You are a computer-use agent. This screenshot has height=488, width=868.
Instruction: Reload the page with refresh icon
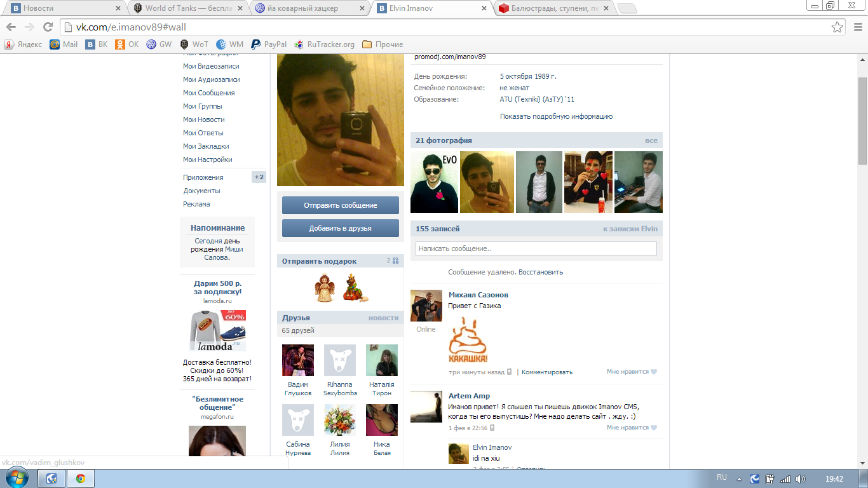(48, 27)
